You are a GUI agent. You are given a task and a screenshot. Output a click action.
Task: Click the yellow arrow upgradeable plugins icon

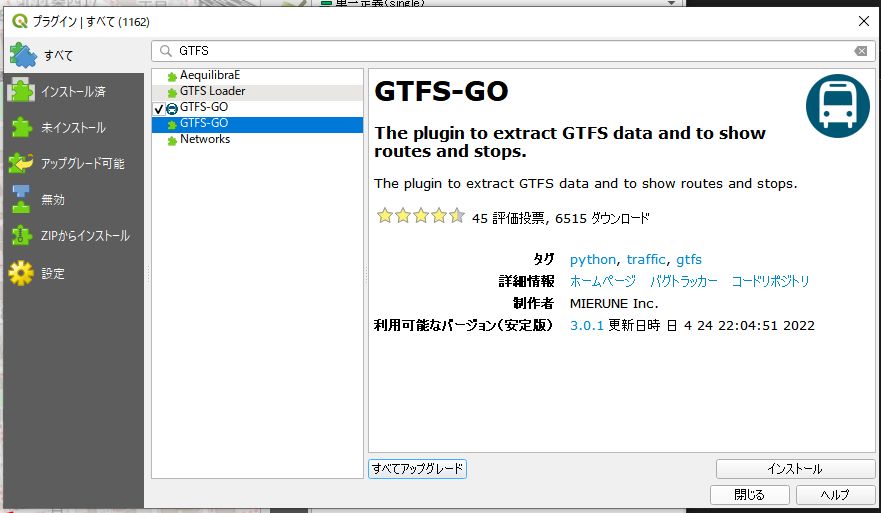[21, 163]
